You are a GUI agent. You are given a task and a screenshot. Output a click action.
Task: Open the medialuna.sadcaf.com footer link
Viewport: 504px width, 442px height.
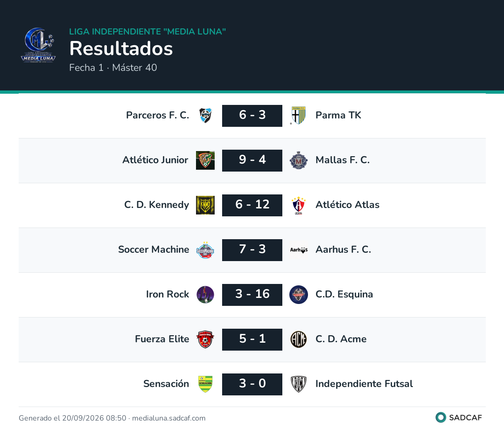(169, 418)
